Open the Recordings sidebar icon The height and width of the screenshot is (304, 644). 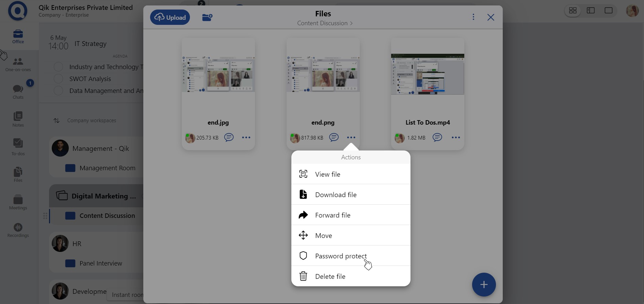click(x=18, y=230)
